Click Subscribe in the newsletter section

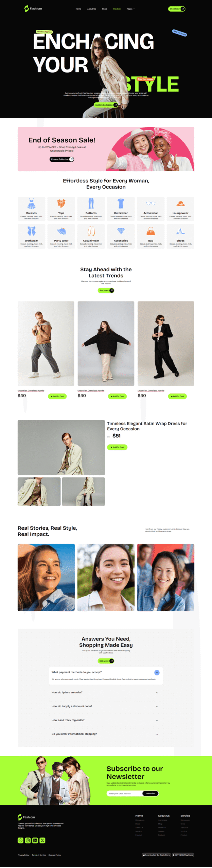tap(151, 793)
